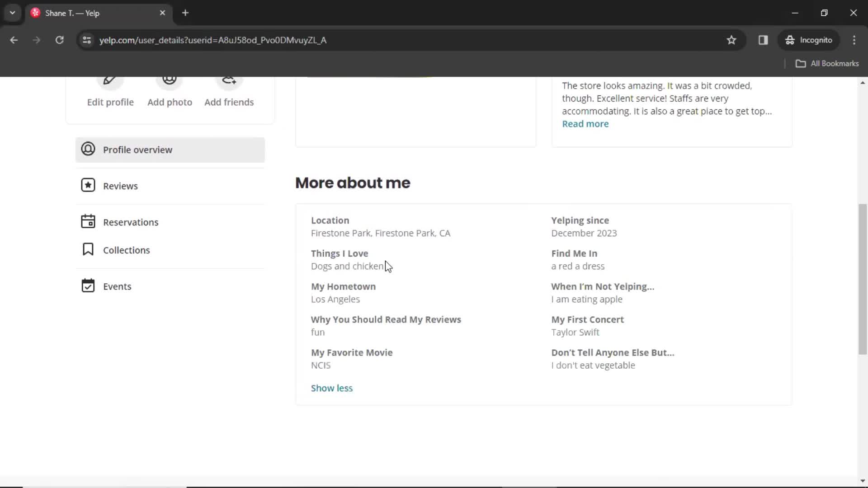Reload the Yelp page
Screen dimensions: 868x488
59,40
